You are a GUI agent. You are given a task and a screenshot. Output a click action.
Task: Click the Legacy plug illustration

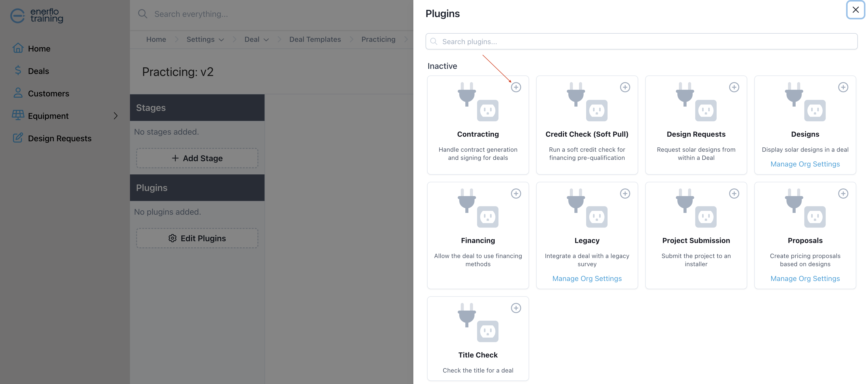coord(587,208)
